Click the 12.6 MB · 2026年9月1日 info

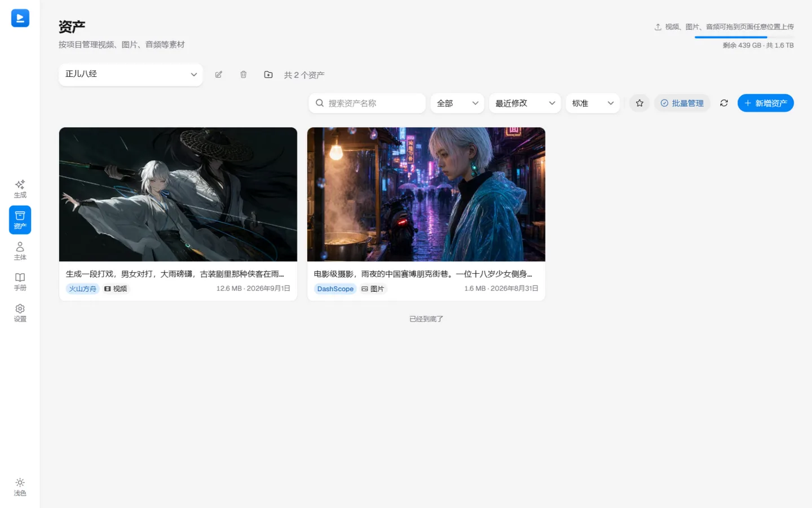(x=253, y=289)
